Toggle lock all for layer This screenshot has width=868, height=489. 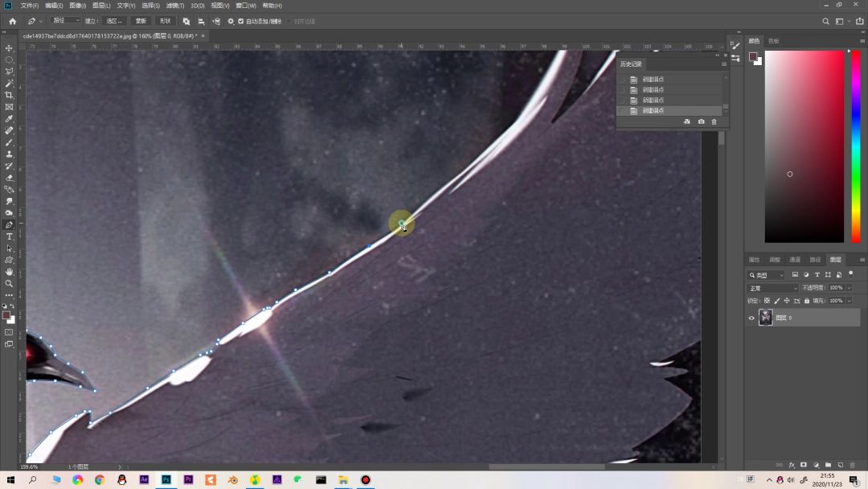pos(807,301)
